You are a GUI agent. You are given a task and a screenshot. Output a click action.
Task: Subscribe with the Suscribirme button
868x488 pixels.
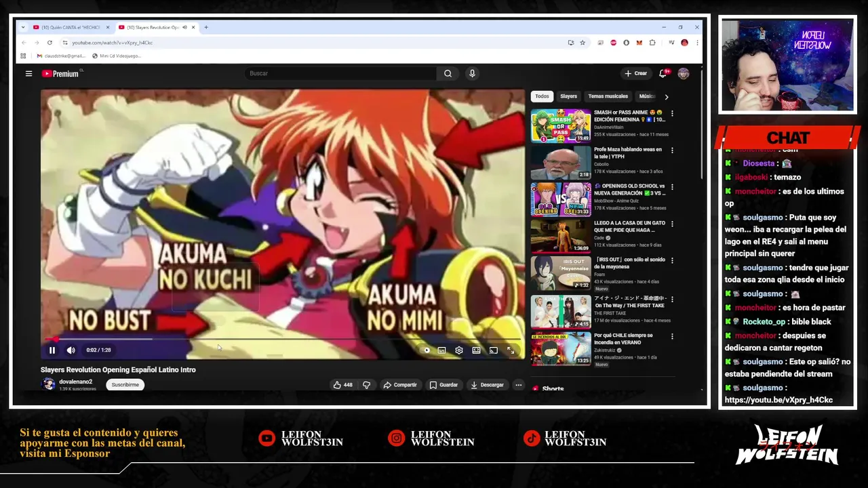point(125,385)
